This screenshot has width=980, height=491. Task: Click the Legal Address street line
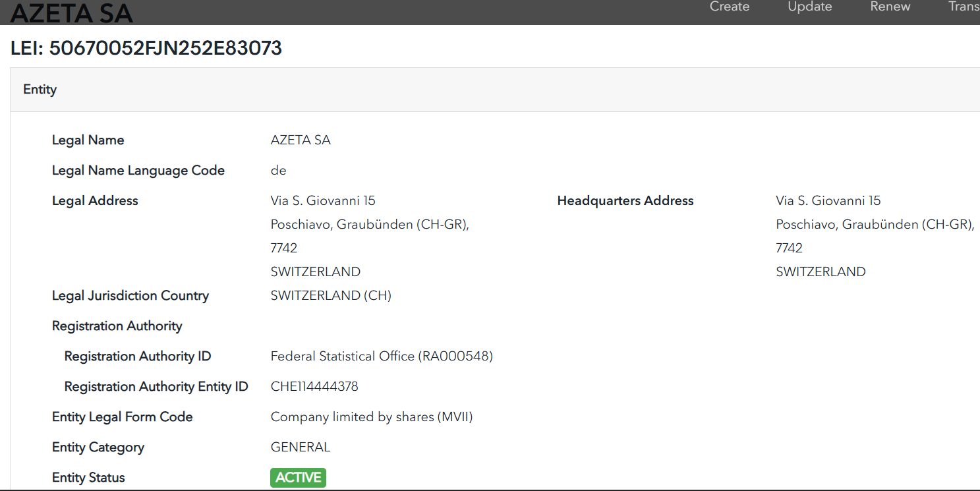click(x=323, y=201)
